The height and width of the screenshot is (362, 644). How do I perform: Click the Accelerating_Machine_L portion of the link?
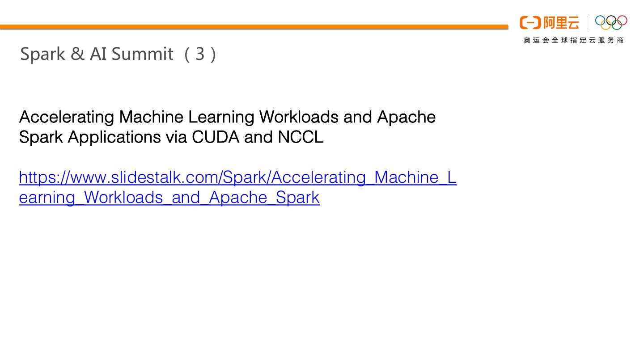[x=364, y=177]
